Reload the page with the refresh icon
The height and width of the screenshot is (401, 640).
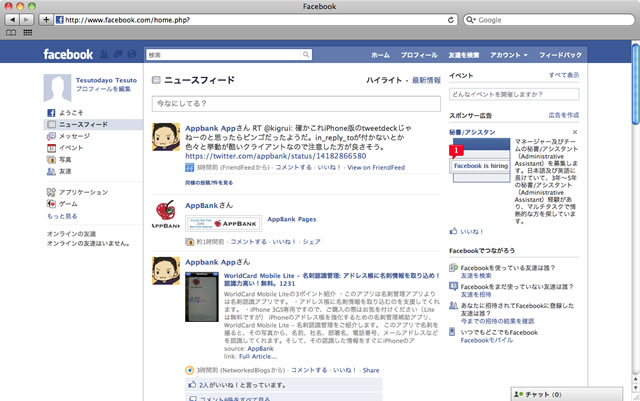[x=451, y=20]
